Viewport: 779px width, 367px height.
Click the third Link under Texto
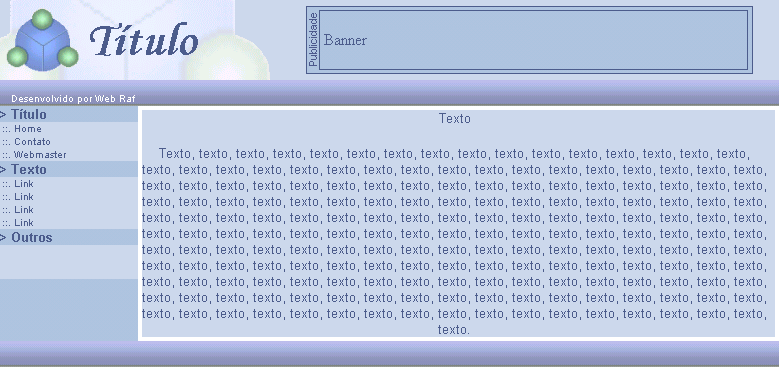pos(24,210)
